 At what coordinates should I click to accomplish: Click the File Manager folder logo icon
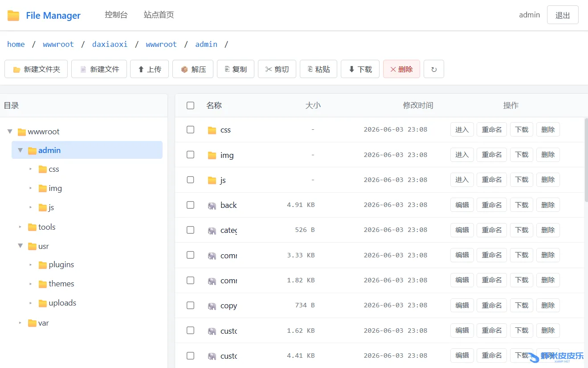click(x=13, y=15)
